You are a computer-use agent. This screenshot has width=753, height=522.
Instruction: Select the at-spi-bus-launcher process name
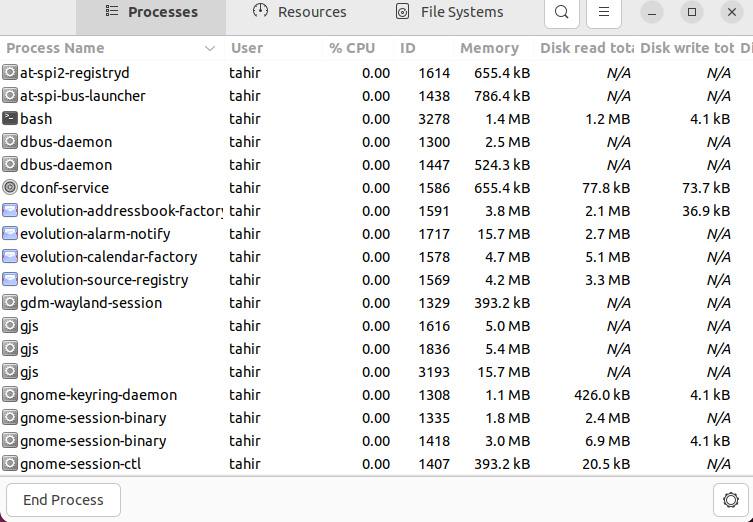pyautogui.click(x=83, y=96)
